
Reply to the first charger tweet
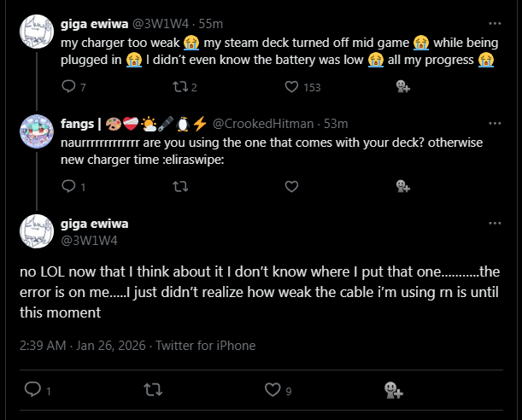point(69,86)
